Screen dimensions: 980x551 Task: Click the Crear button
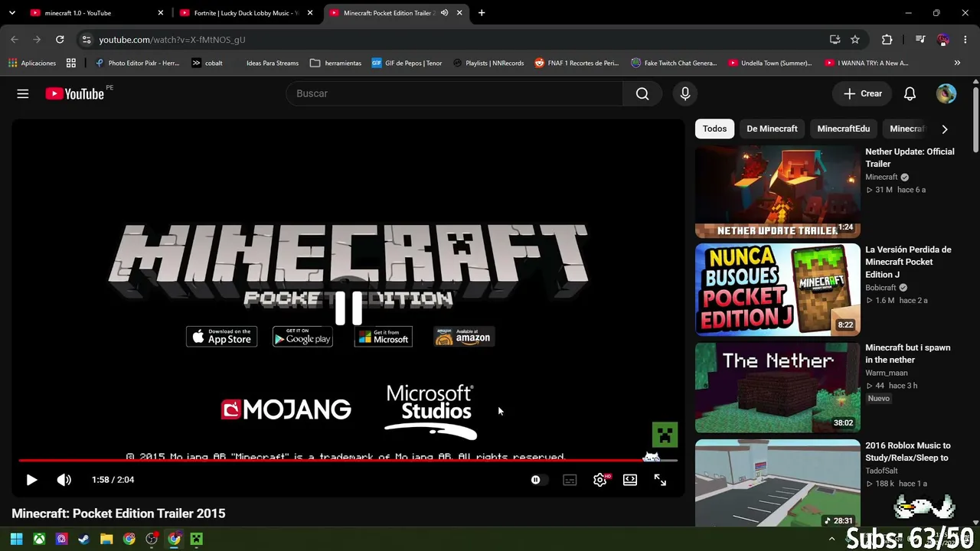[x=863, y=93]
